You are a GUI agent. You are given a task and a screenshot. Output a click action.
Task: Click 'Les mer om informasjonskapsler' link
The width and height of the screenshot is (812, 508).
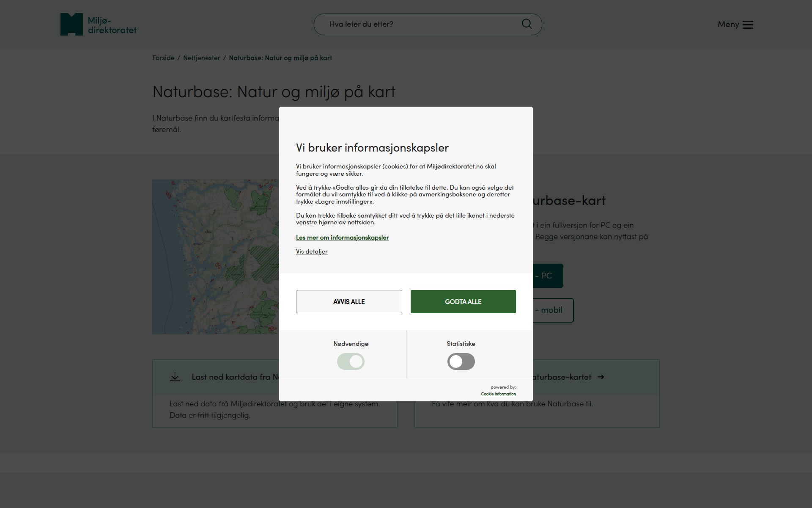click(x=342, y=237)
